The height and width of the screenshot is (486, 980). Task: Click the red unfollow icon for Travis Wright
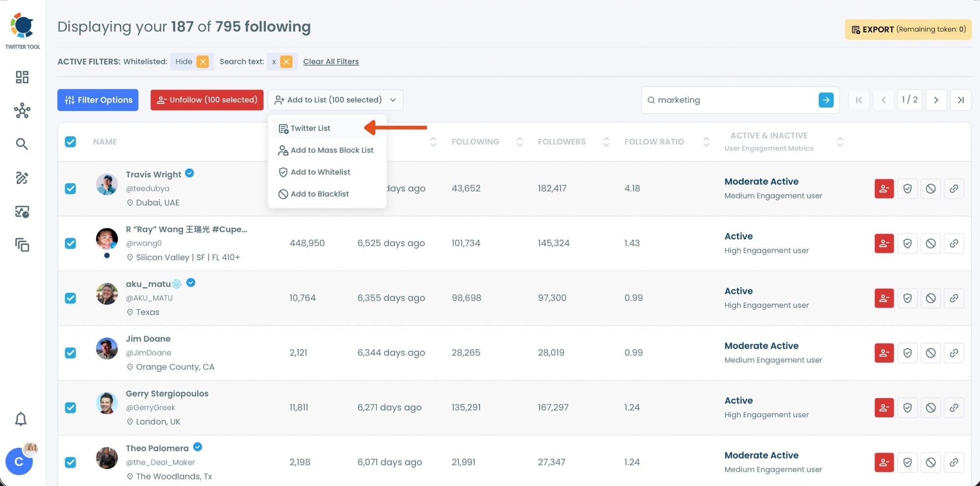(883, 188)
